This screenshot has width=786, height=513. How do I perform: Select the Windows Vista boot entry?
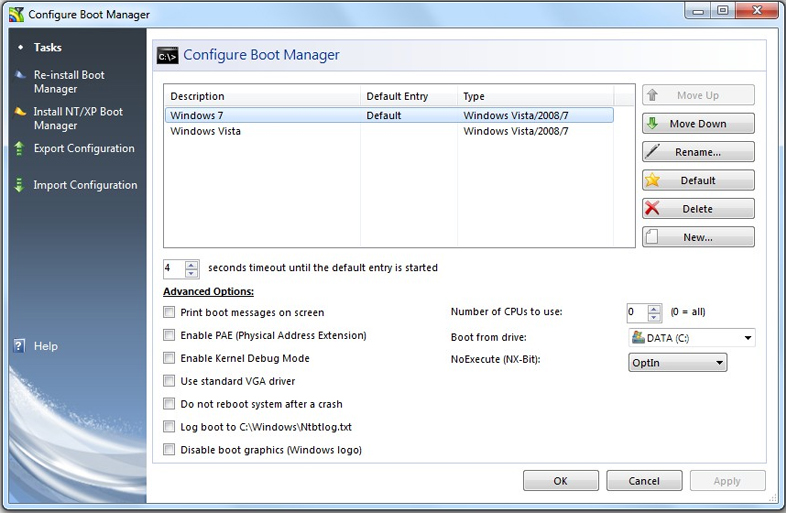[205, 132]
